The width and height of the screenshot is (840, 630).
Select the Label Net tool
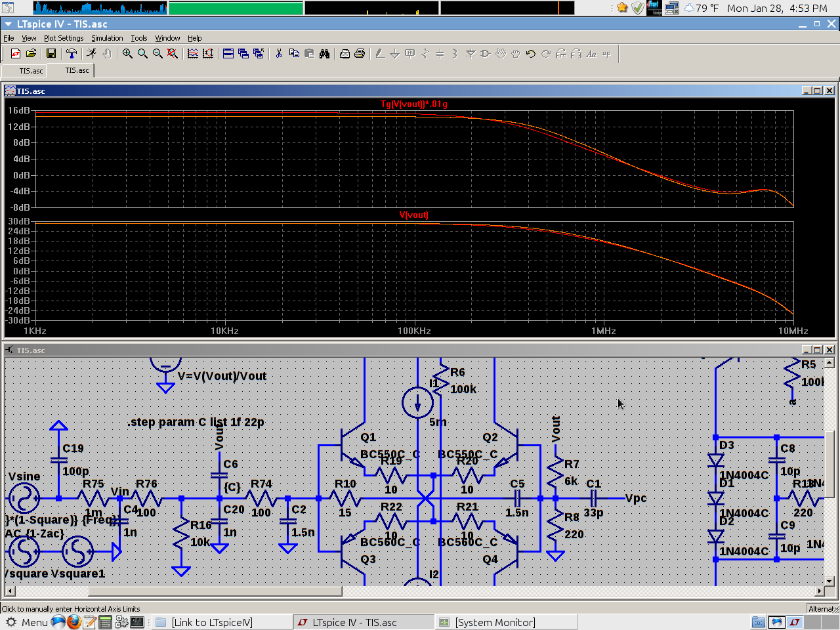tap(410, 54)
